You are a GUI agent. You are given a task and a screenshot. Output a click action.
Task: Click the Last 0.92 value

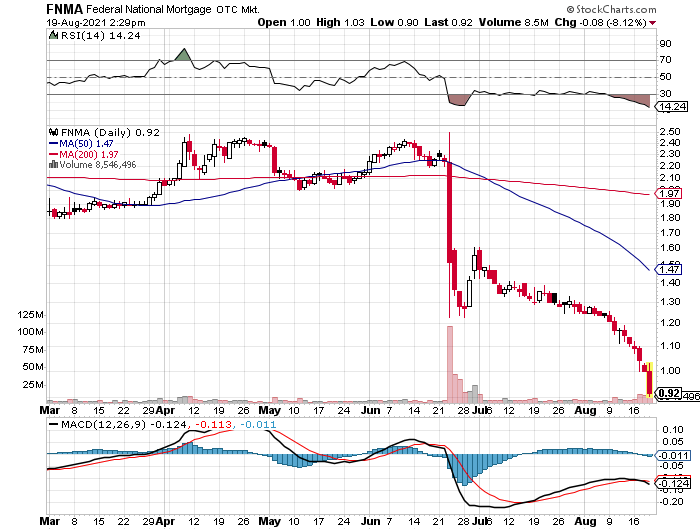pyautogui.click(x=448, y=22)
